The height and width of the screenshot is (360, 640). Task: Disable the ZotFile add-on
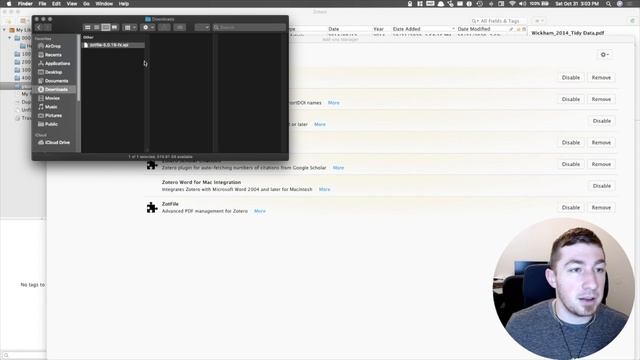click(x=571, y=207)
